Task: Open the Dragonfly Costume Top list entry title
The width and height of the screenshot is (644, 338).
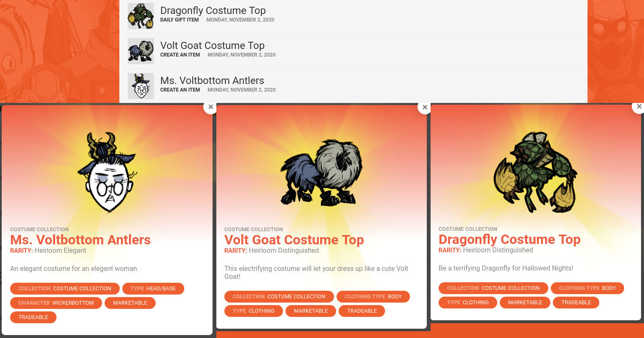Action: click(x=213, y=11)
